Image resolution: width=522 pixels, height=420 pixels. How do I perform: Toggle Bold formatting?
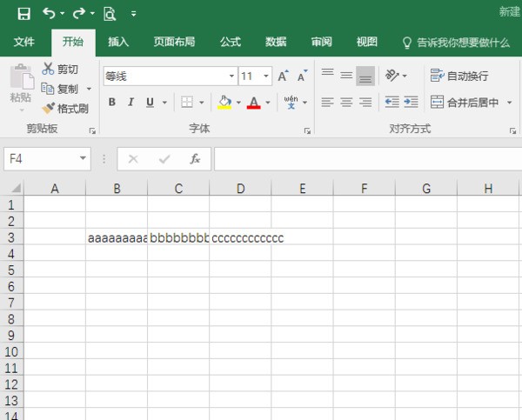pos(111,103)
